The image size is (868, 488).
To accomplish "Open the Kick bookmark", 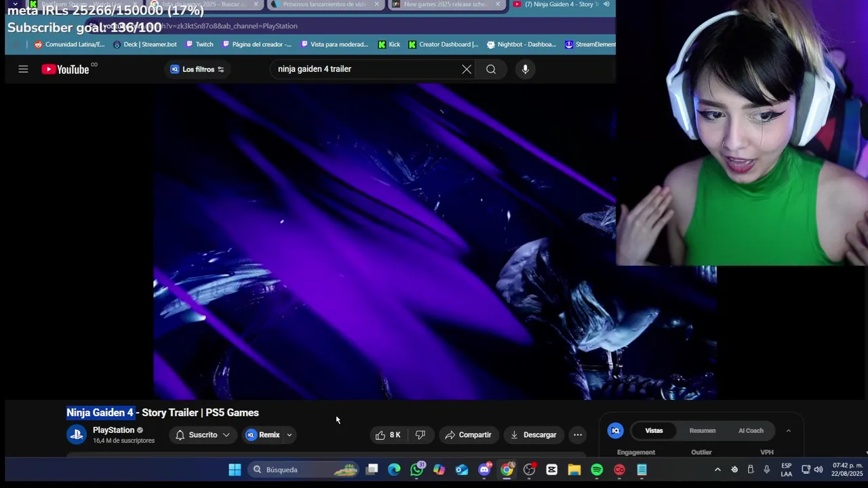I will [389, 45].
